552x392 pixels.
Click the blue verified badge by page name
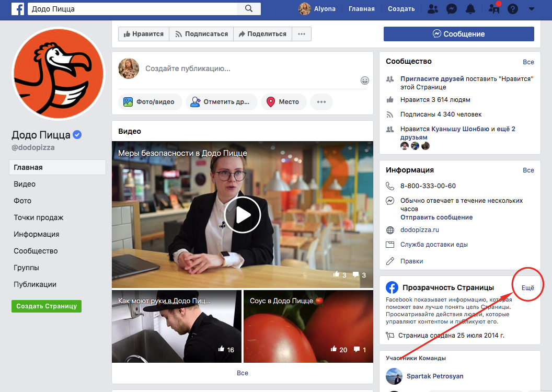pos(77,134)
